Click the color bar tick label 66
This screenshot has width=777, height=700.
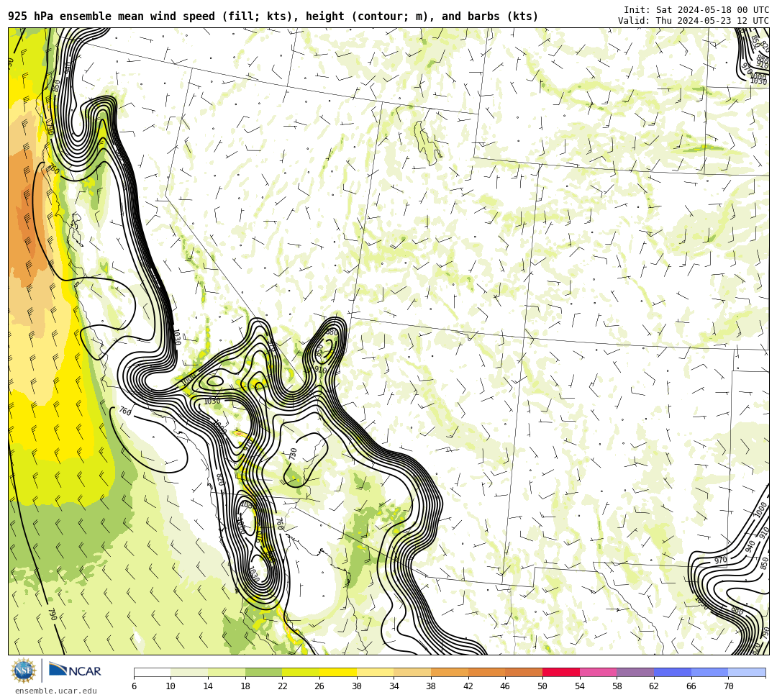(x=691, y=686)
